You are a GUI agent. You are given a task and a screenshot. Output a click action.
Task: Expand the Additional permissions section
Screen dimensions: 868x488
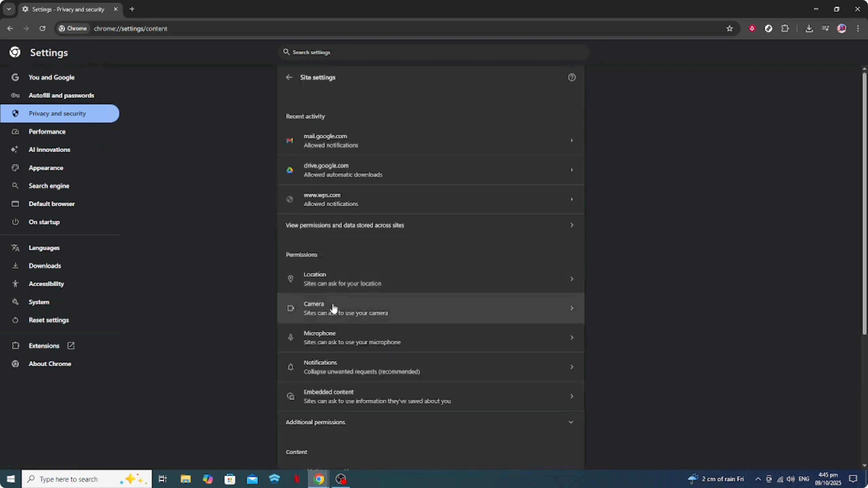click(x=431, y=422)
